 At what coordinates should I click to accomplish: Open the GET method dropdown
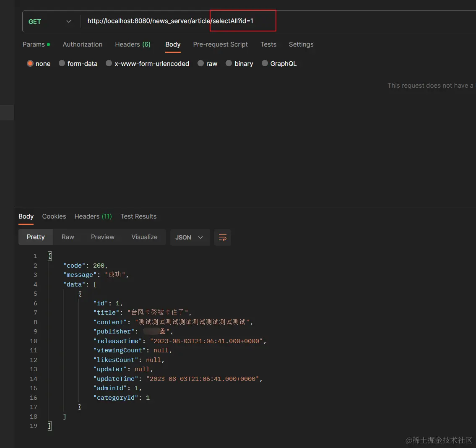click(50, 21)
